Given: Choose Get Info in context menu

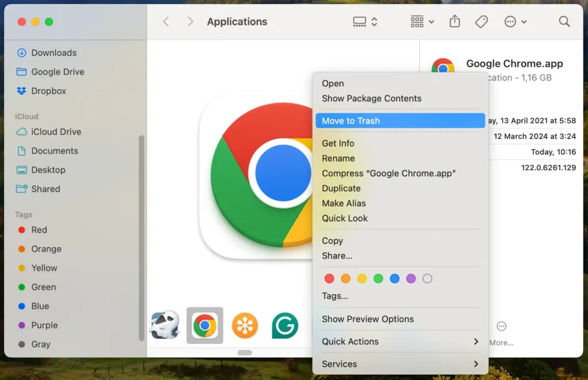Looking at the screenshot, I should coord(400,144).
